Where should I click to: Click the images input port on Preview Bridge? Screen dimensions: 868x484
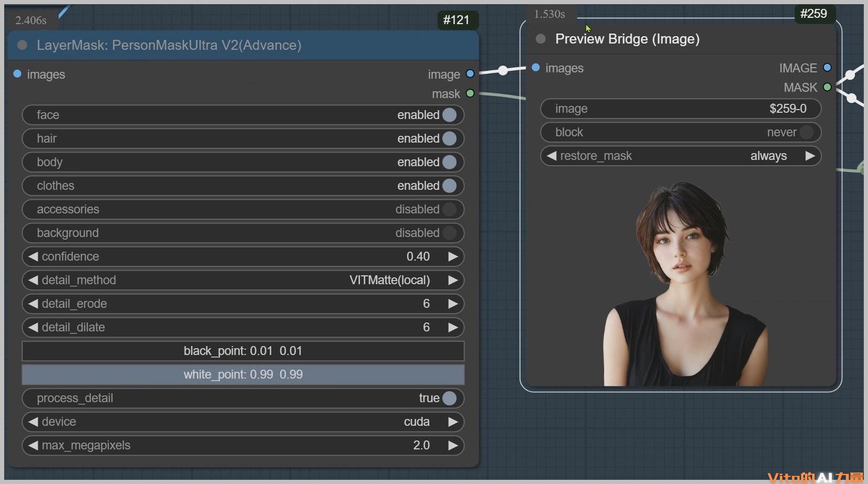[536, 68]
